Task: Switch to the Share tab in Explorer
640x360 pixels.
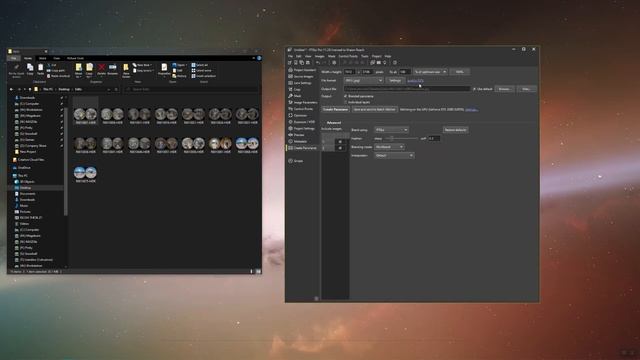Action: (42, 58)
